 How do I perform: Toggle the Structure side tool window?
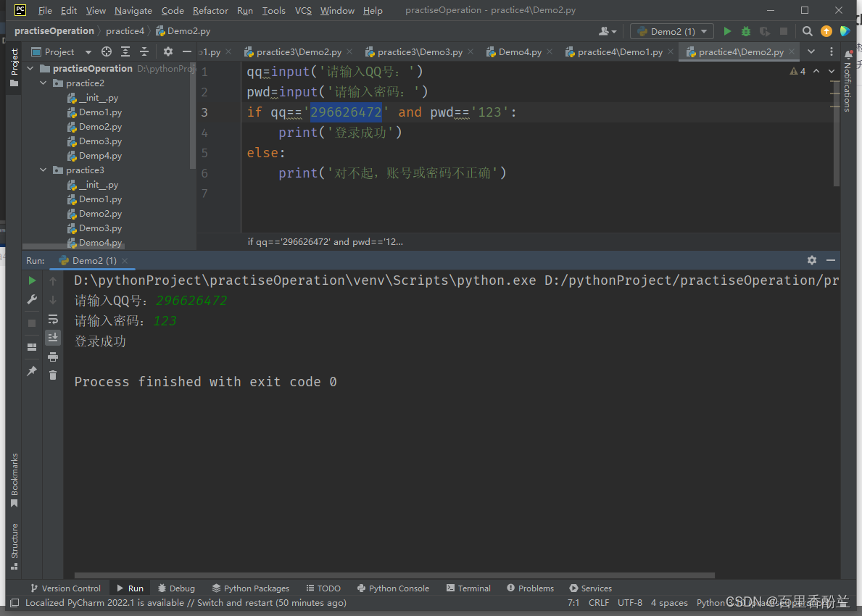[14, 546]
